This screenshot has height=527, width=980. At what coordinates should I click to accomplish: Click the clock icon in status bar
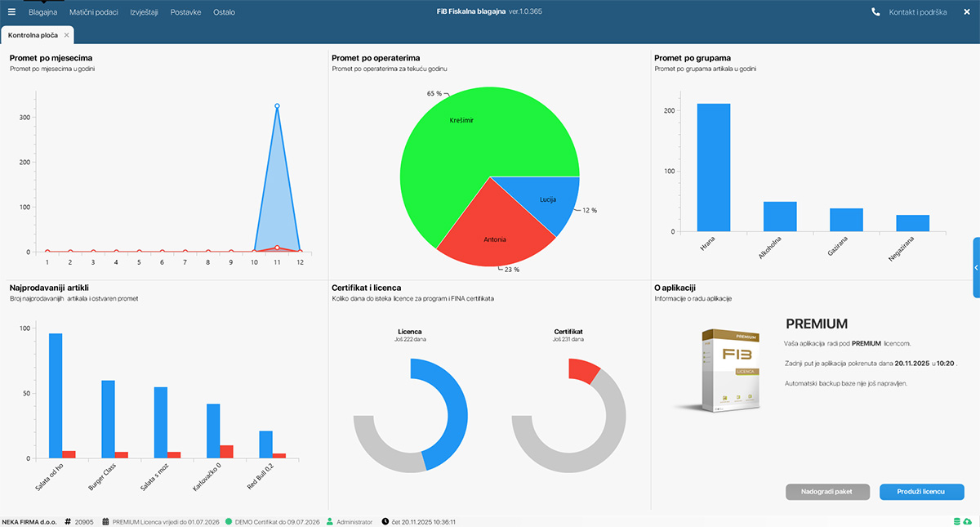[385, 521]
